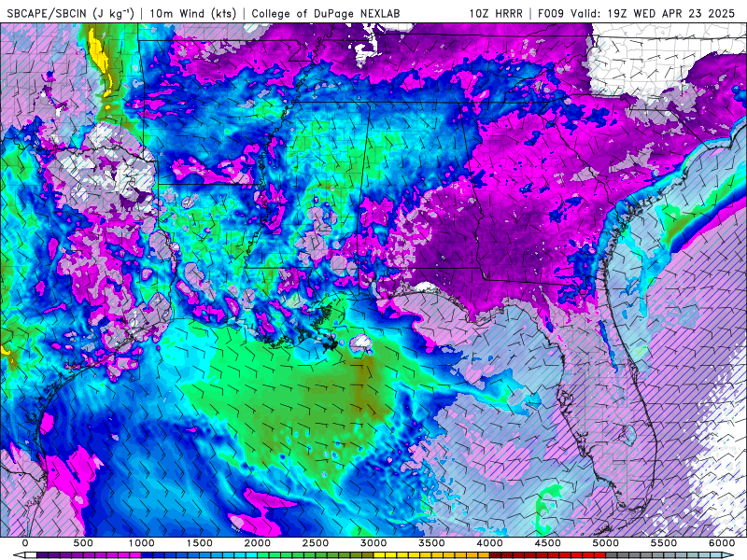747x560 pixels.
Task: Click the right arrow end of color bar
Action: [x=727, y=555]
